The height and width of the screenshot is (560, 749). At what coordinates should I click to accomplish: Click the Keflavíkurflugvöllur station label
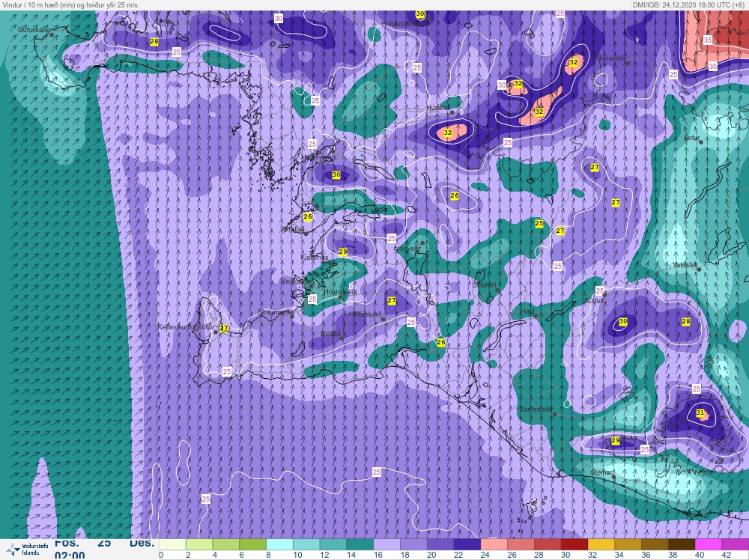point(186,327)
